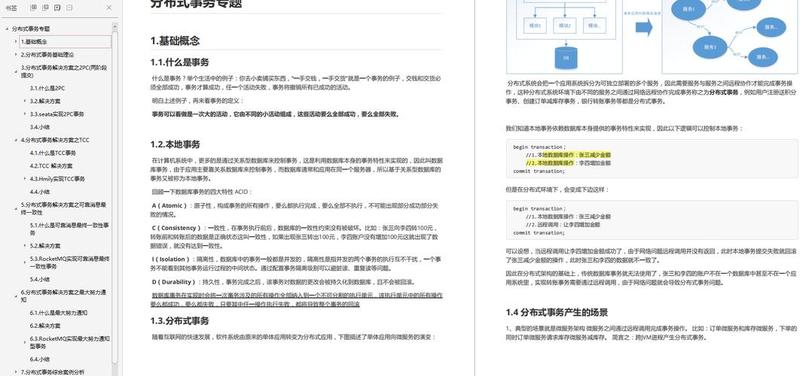Click the bookmark panel scroll-up arrow

click(115, 27)
